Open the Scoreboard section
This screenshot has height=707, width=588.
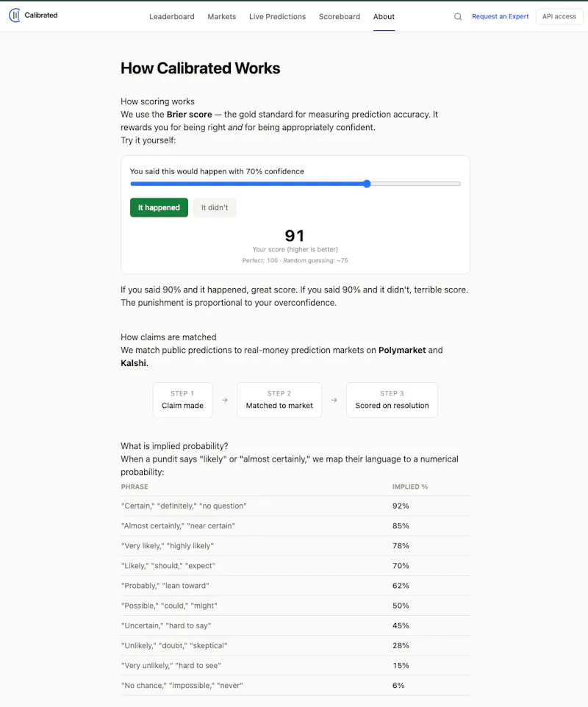tap(340, 17)
